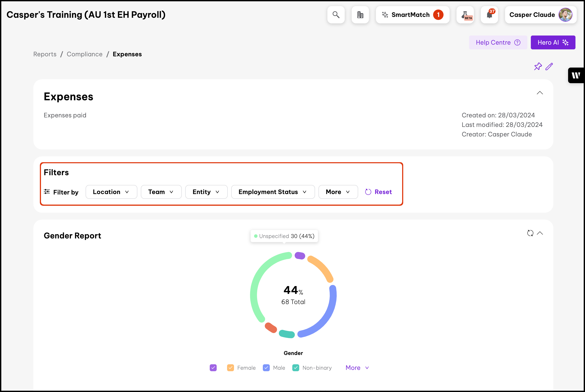Open notifications bell with 37 badge

[489, 15]
